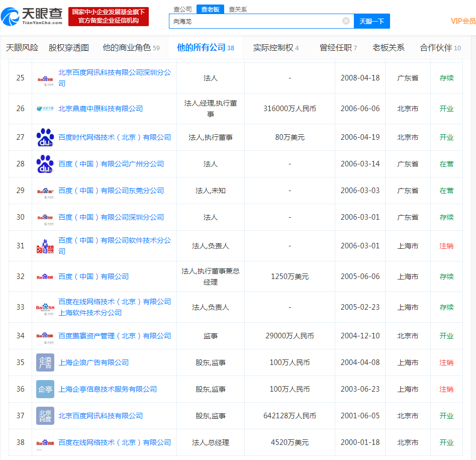This screenshot has height=460, width=476.
Task: Open 百度在线网络技术（北京）有限公司 row 38 link
Action: [115, 442]
